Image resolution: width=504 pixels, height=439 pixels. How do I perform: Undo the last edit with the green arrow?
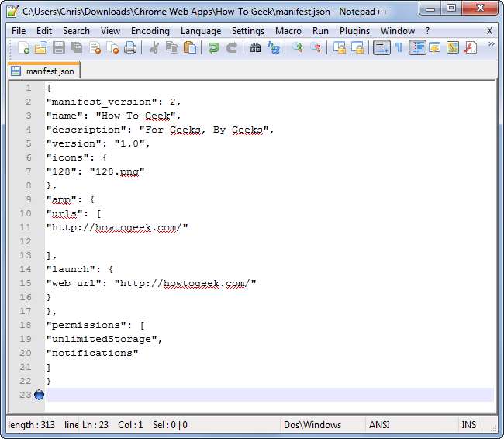(214, 48)
